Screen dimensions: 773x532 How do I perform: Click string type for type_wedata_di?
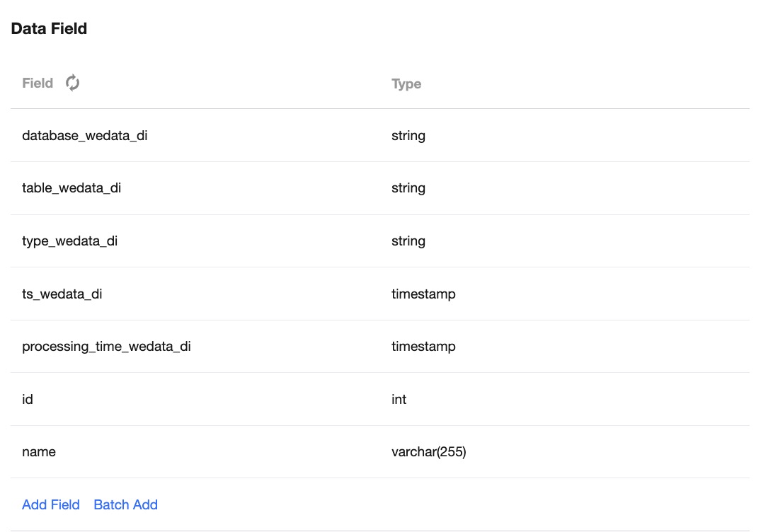click(408, 241)
